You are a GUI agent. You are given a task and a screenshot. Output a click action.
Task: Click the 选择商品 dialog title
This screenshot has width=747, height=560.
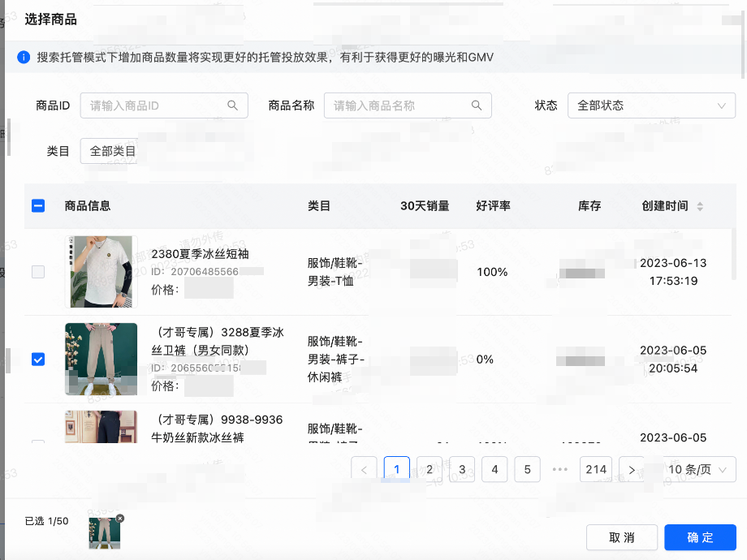tap(51, 19)
